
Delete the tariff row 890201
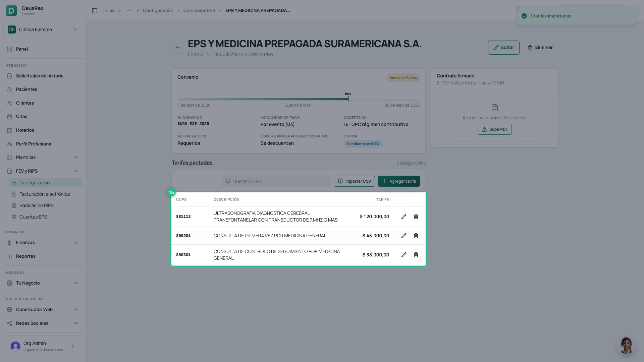[416, 236]
